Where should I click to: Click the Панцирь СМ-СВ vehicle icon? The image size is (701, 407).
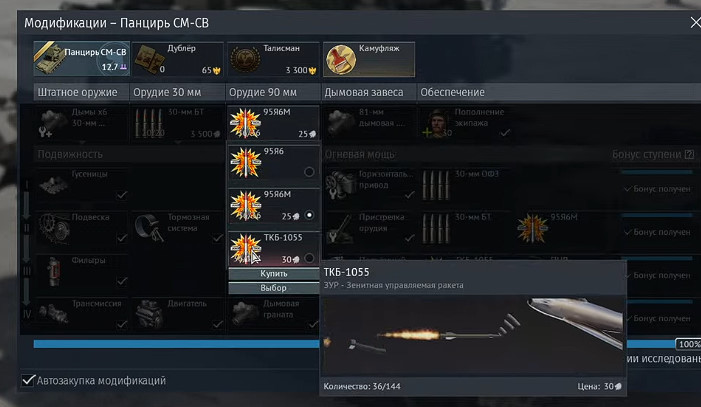point(50,59)
